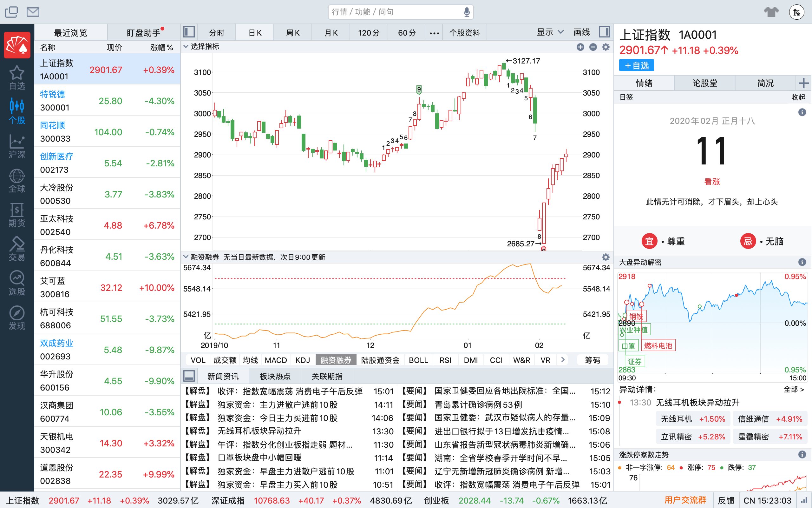Image resolution: width=812 pixels, height=508 pixels.
Task: Collapse the 日签 card with 收起
Action: tap(798, 97)
